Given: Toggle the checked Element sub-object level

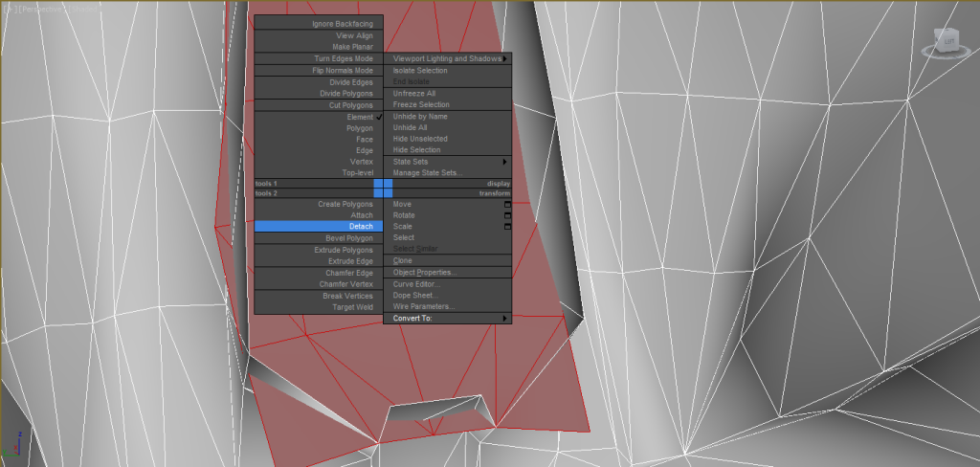Looking at the screenshot, I should pyautogui.click(x=319, y=117).
